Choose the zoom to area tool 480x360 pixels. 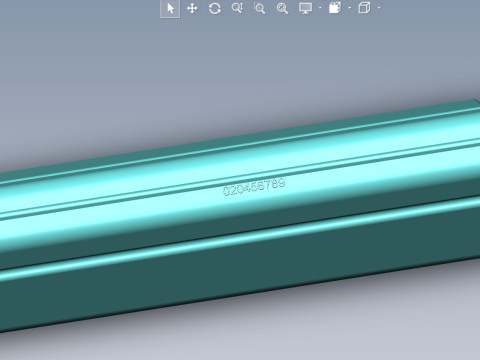click(x=260, y=8)
